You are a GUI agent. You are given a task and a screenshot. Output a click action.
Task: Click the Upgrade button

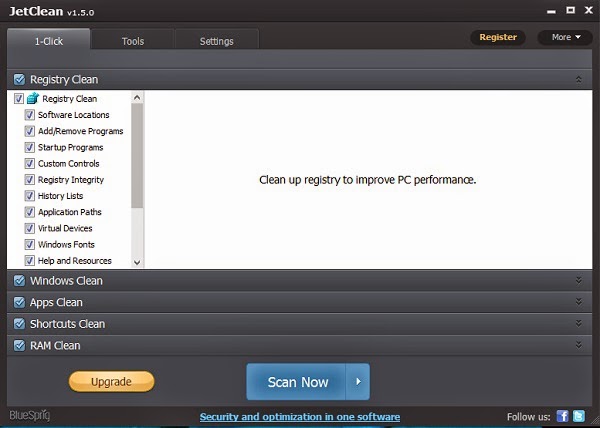click(x=111, y=381)
